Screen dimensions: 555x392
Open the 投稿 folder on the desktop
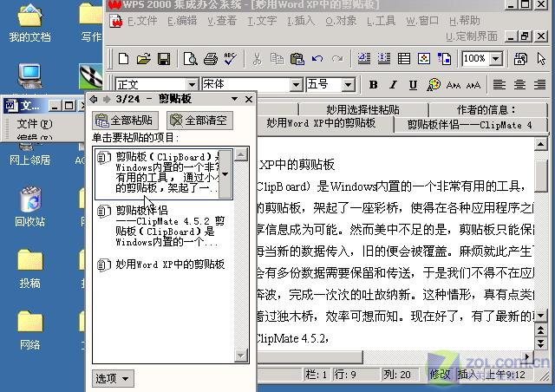click(x=29, y=268)
